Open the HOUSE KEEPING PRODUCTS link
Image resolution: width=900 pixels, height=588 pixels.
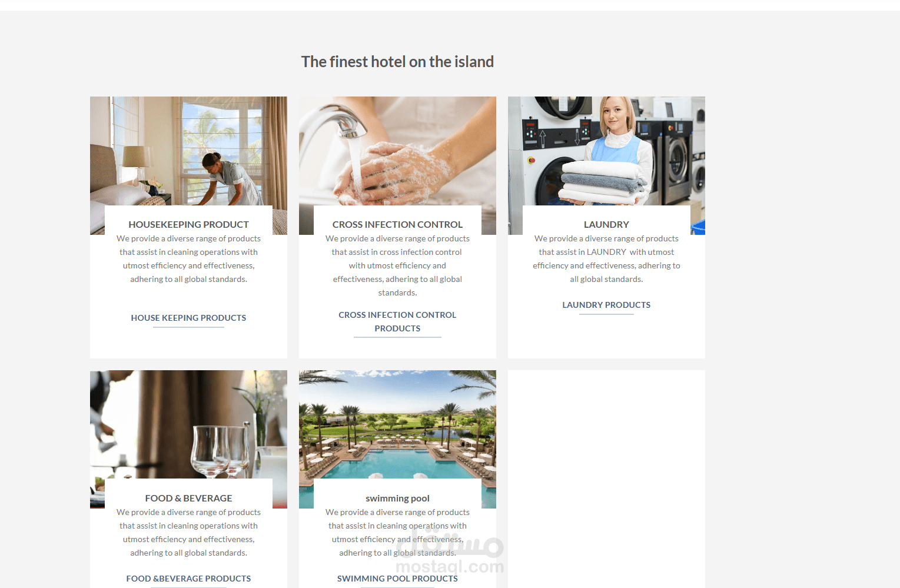188,318
